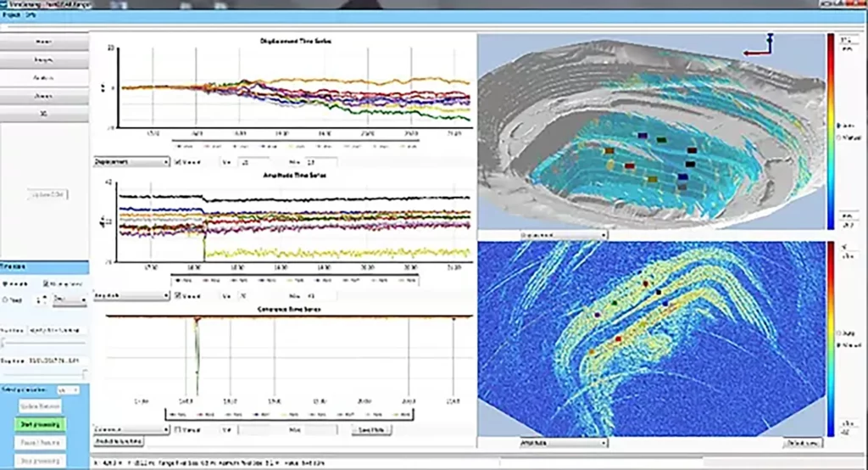The height and width of the screenshot is (470, 868).
Task: Toggle the Moving window checkbox
Action: pos(46,283)
